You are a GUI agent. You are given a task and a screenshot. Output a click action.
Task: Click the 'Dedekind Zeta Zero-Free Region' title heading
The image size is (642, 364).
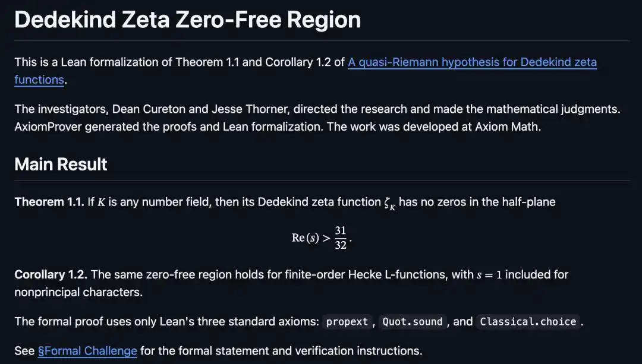pyautogui.click(x=187, y=19)
